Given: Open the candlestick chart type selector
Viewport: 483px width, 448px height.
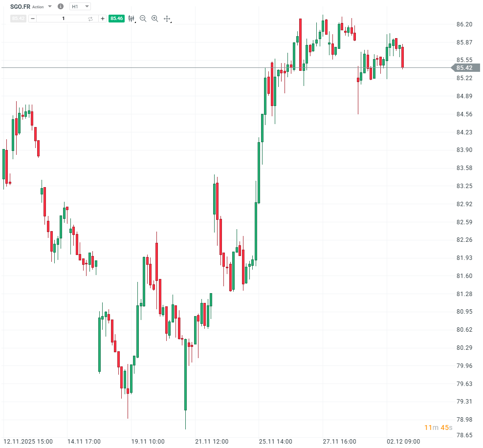Looking at the screenshot, I should pos(132,19).
